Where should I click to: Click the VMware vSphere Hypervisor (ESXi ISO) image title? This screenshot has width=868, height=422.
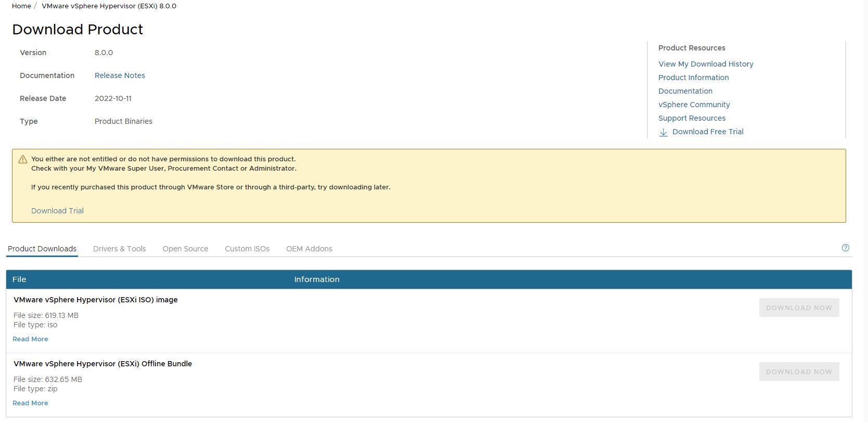96,300
